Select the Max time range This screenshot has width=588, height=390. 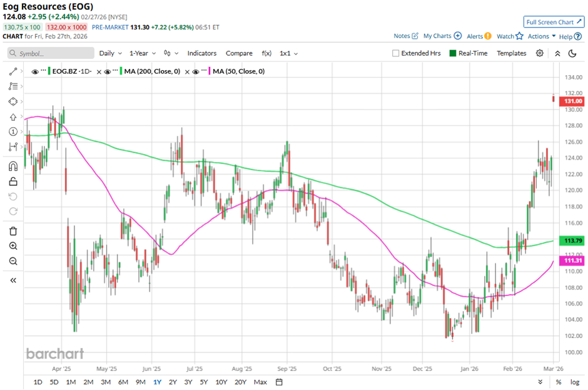click(x=260, y=382)
